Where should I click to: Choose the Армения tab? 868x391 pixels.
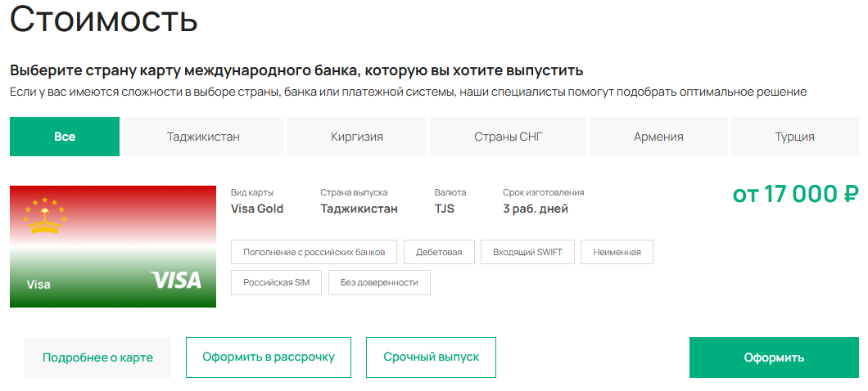pos(658,137)
